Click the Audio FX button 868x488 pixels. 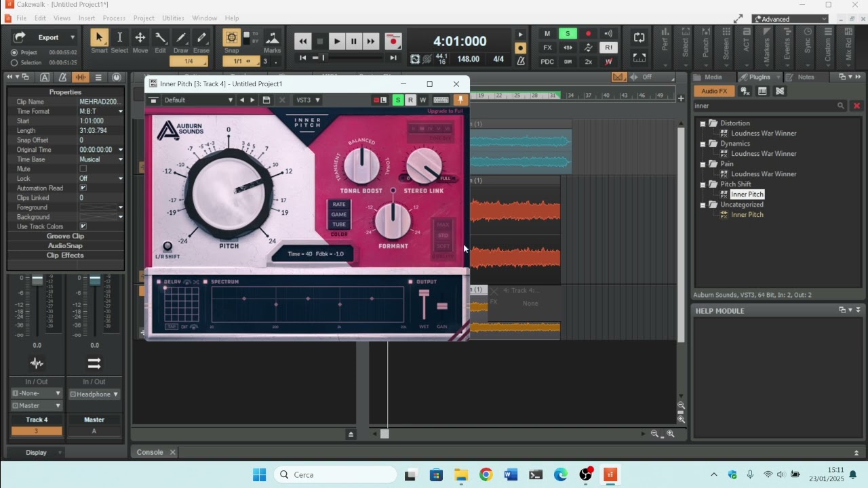point(714,91)
